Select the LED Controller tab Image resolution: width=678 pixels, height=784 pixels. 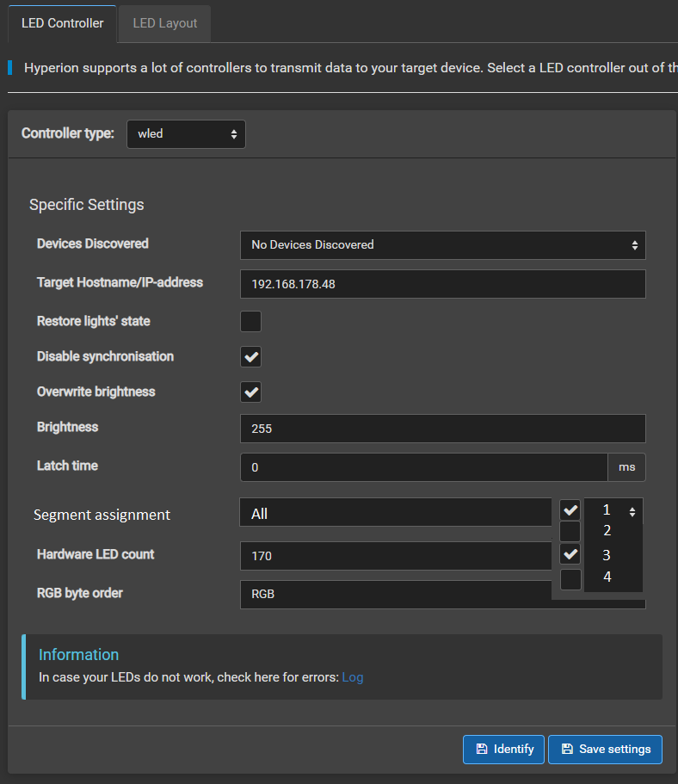coord(61,23)
